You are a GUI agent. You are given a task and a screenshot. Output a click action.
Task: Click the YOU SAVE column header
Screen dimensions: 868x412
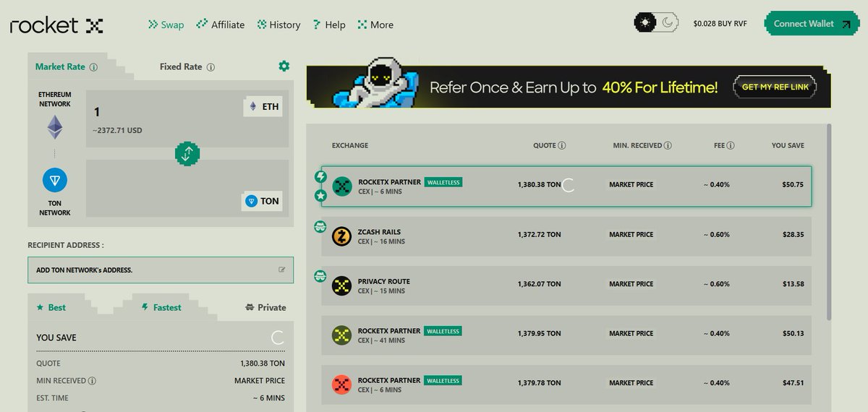(788, 145)
